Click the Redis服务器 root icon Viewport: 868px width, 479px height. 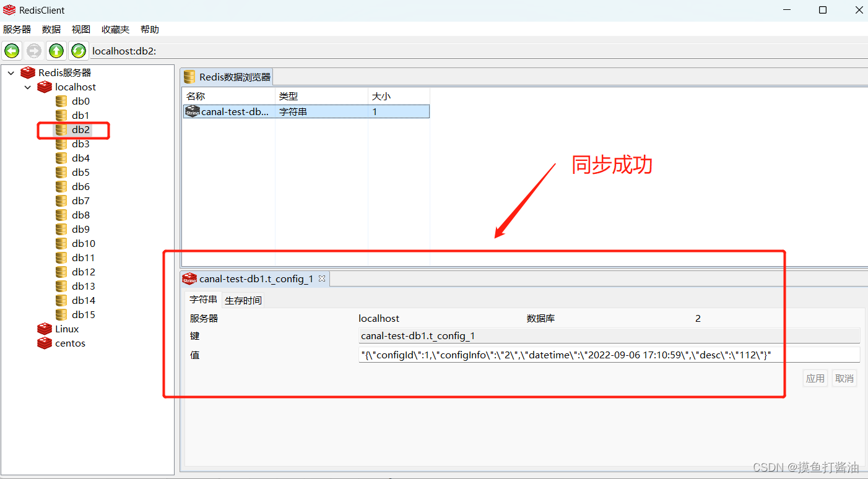point(28,72)
